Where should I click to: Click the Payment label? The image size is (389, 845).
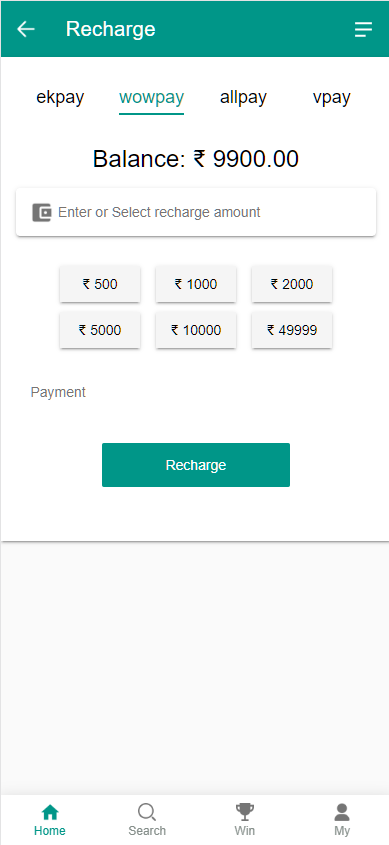point(58,392)
